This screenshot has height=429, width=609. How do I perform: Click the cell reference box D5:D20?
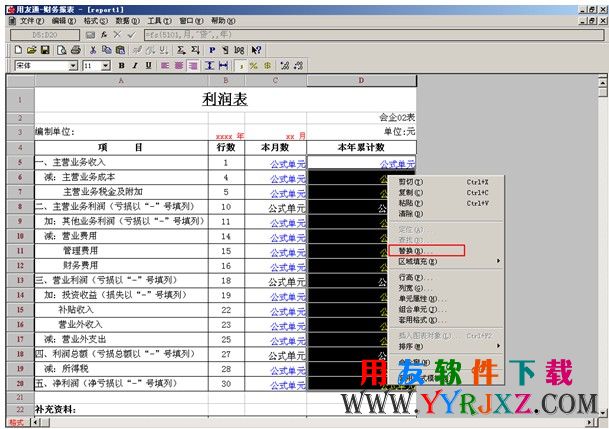click(45, 35)
